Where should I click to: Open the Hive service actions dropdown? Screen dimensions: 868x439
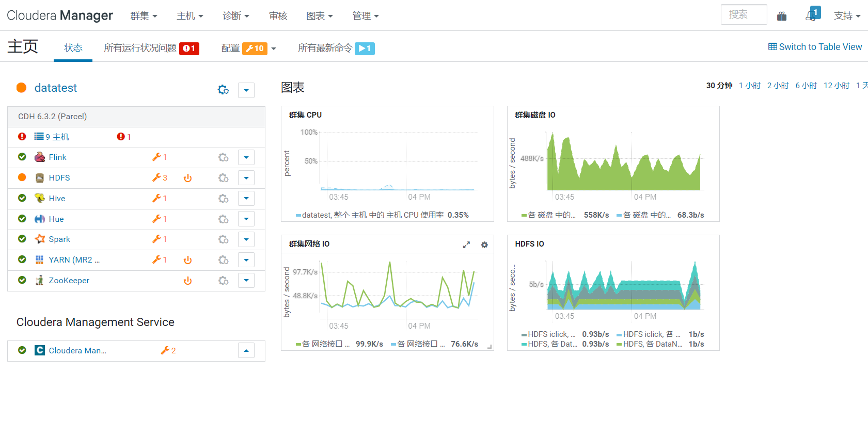click(246, 199)
